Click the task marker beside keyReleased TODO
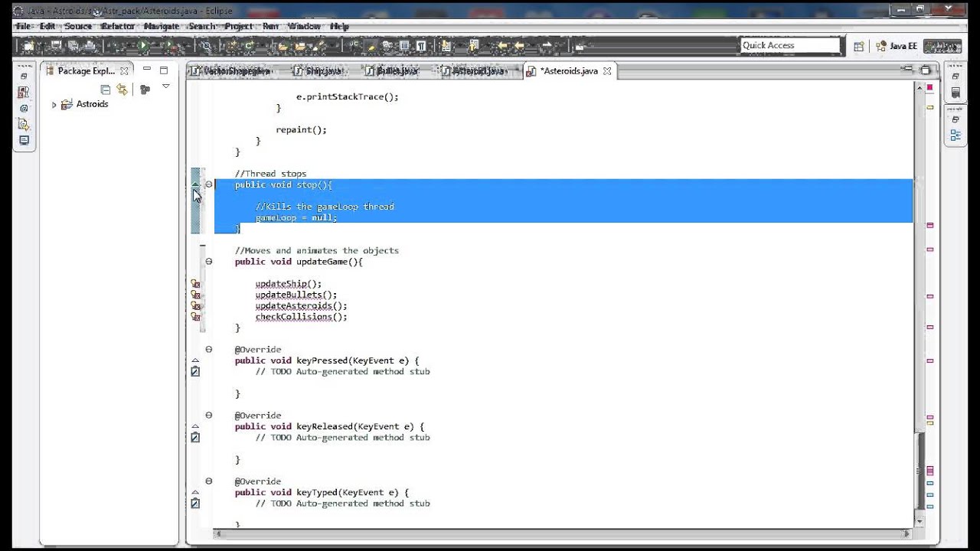 tap(195, 438)
